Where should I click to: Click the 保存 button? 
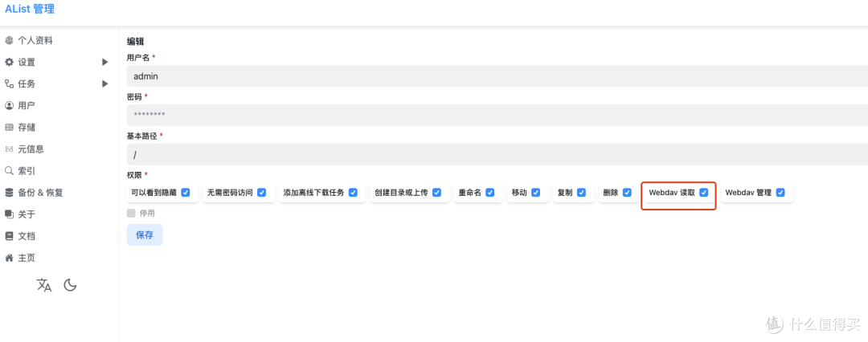tap(145, 234)
